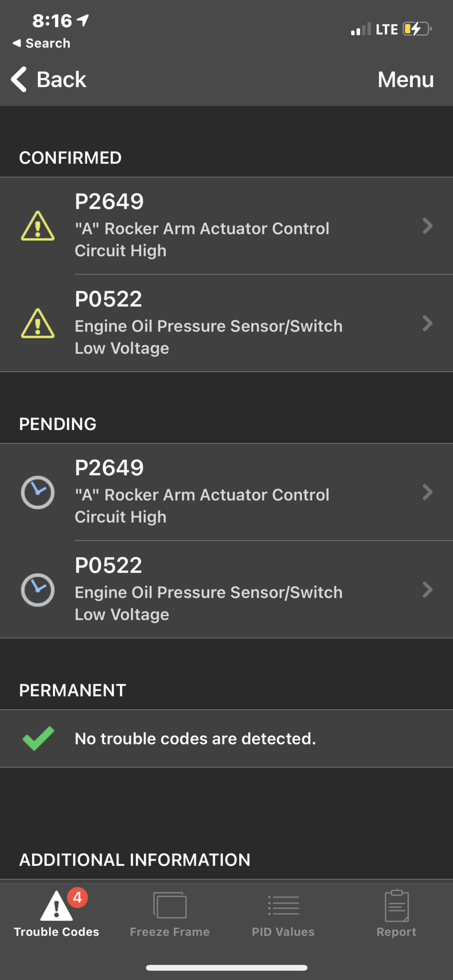Expand pending P0522 details via chevron
This screenshot has height=980, width=453.
pos(427,590)
